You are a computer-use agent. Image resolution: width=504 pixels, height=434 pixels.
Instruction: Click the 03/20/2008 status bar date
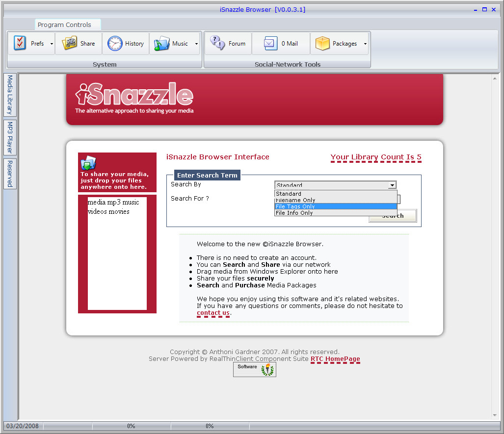tap(23, 426)
